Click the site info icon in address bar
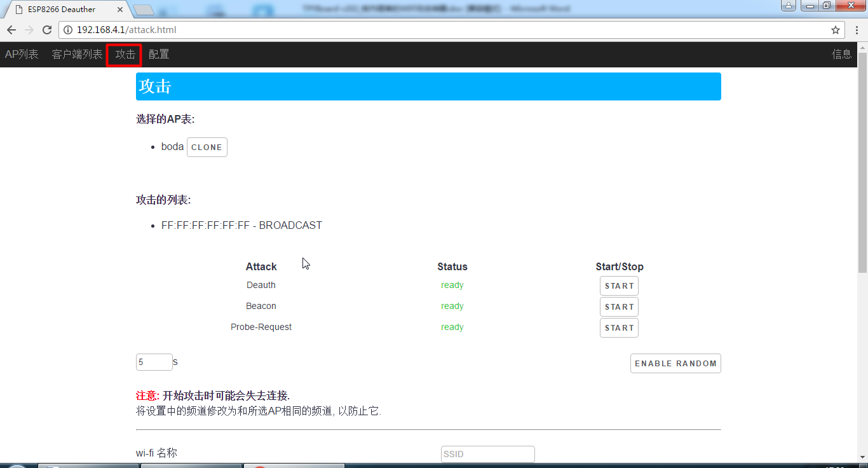 68,30
